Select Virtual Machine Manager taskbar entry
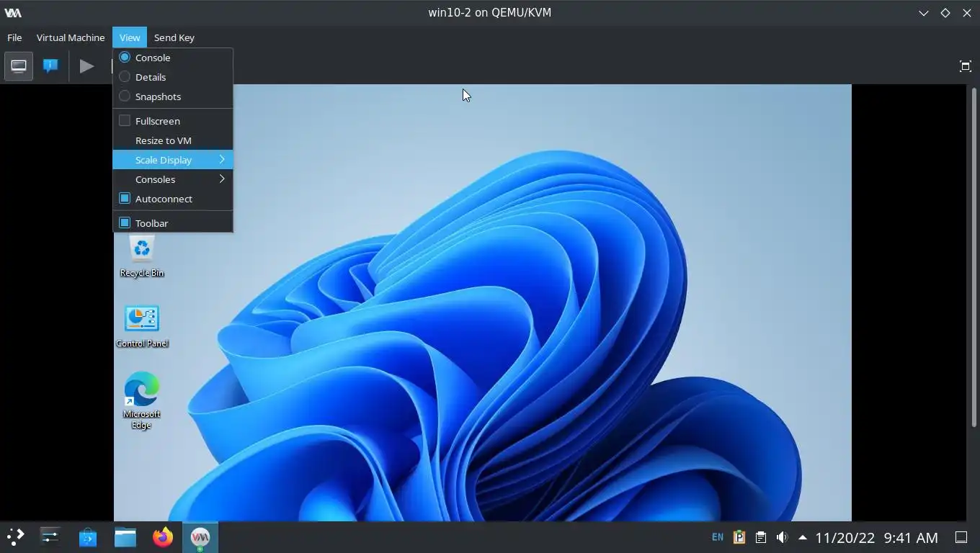The height and width of the screenshot is (553, 980). point(200,537)
